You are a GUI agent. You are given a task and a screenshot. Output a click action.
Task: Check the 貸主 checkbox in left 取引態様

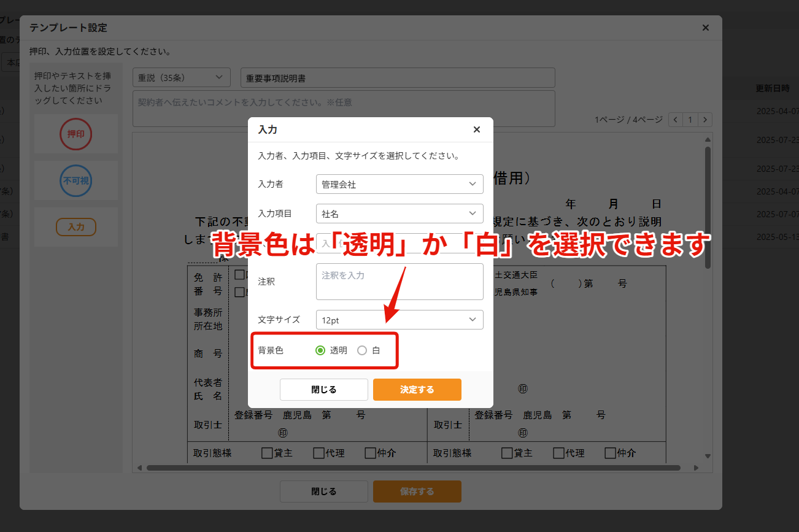(x=267, y=453)
